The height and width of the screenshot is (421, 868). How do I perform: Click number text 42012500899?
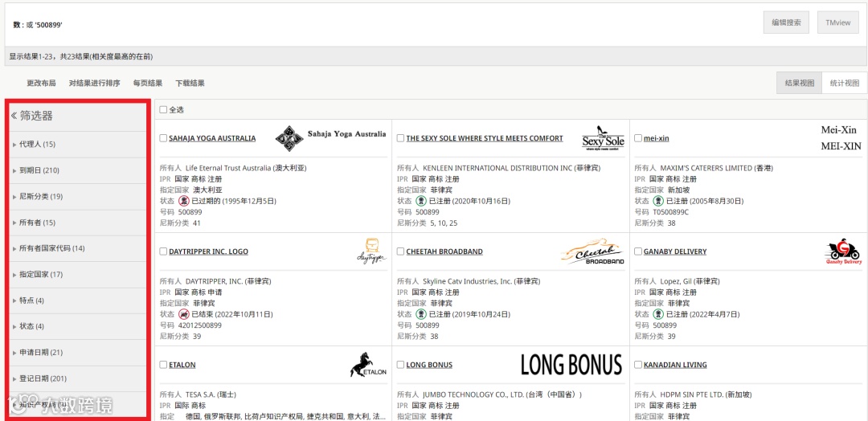point(200,325)
